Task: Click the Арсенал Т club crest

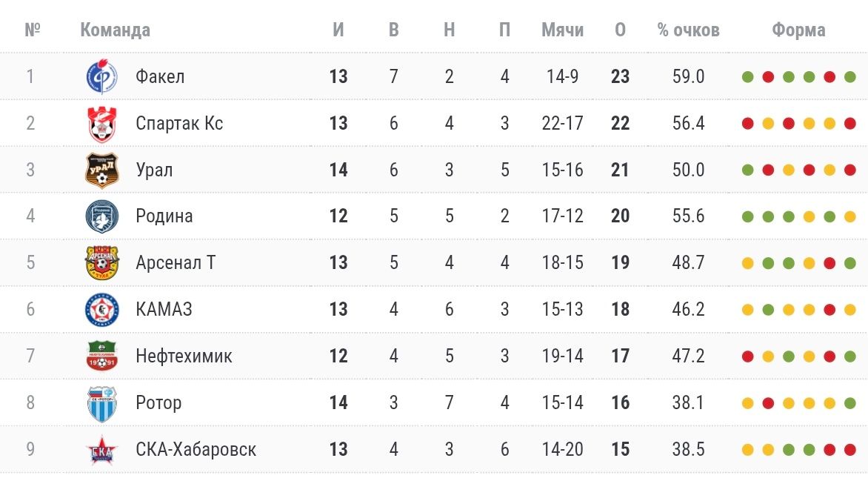Action: [101, 262]
